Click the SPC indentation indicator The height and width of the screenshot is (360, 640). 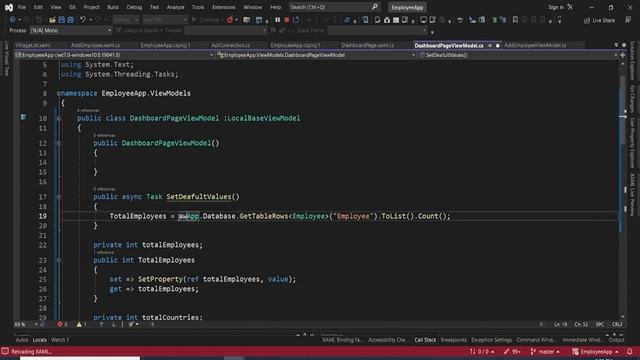(x=600, y=324)
